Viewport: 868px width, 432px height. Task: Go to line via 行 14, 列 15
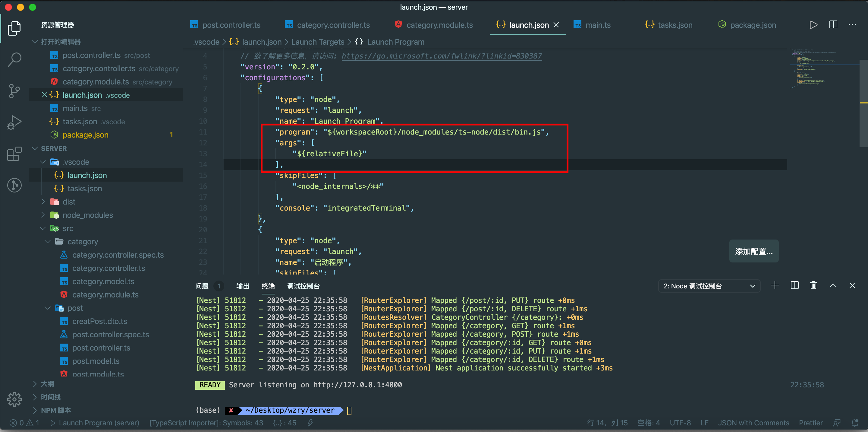(607, 423)
